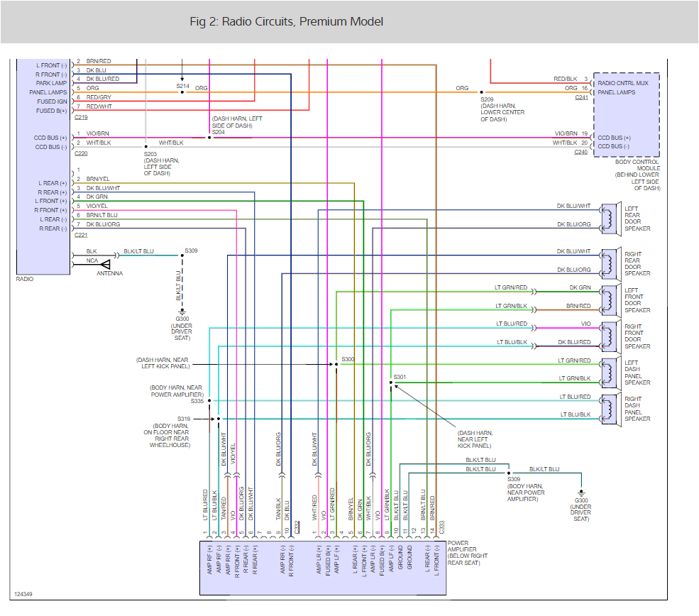Screen dimensions: 699x616
Task: Click the ground symbol right of BLK/LT BLU near amplifier
Action: pos(581,491)
